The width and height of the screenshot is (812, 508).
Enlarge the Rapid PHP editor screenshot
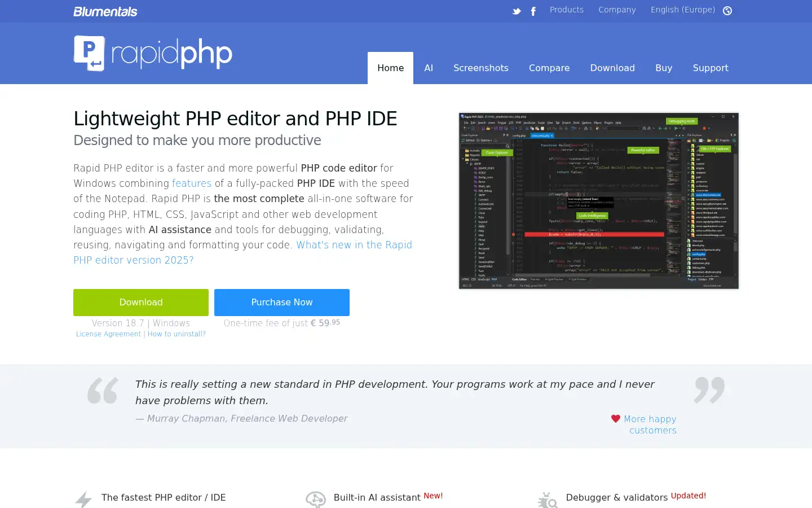598,201
